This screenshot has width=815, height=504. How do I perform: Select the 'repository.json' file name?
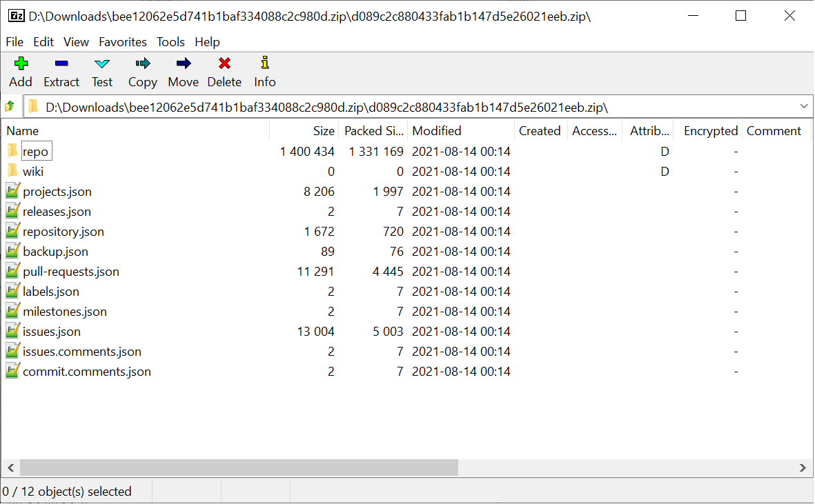[x=63, y=232]
